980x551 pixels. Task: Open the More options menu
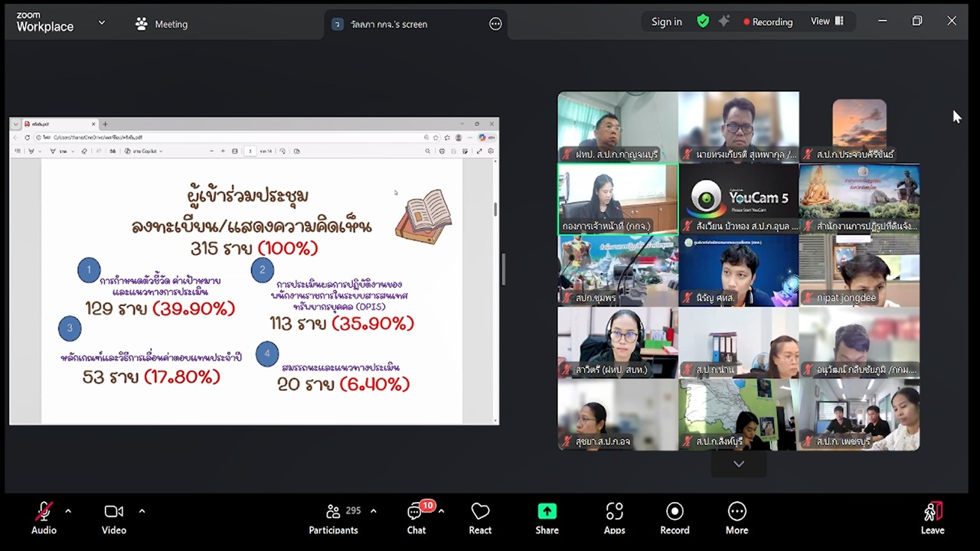click(x=737, y=518)
